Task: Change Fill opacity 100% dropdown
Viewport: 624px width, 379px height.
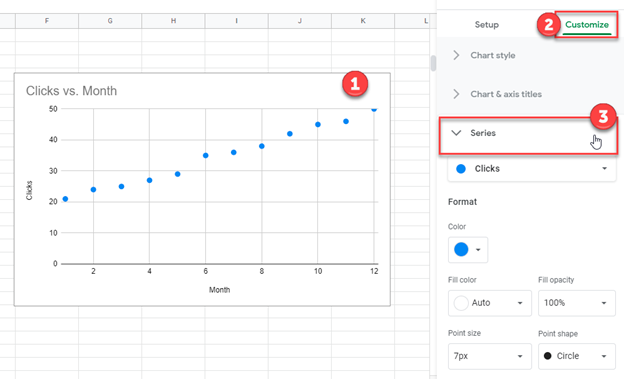Action: coord(577,303)
